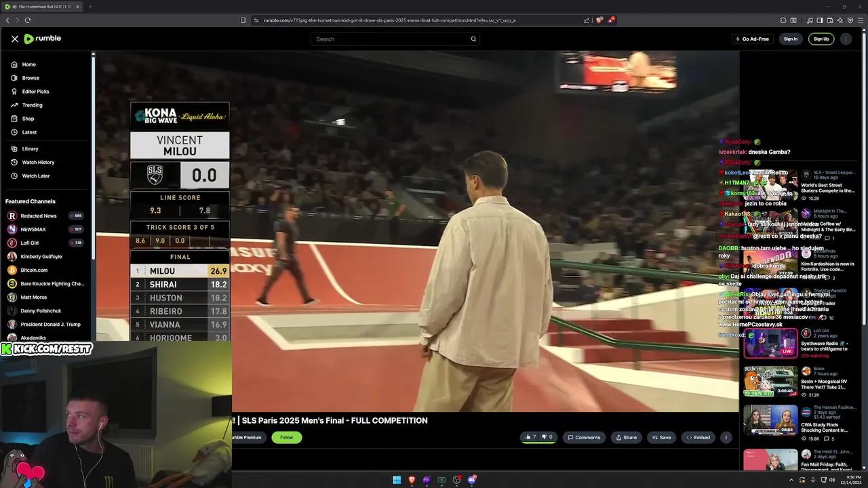
Task: Toggle the browser sidebar panel icon
Action: coord(820,20)
